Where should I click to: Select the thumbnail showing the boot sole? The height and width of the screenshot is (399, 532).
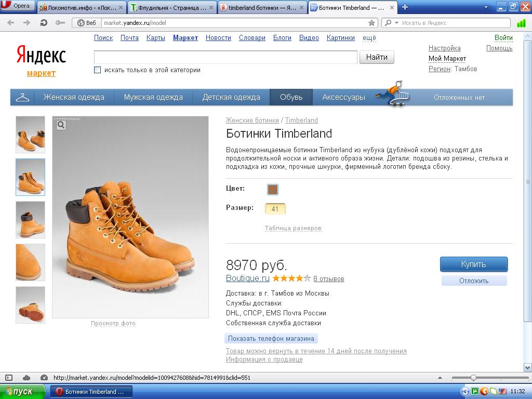coord(30,305)
